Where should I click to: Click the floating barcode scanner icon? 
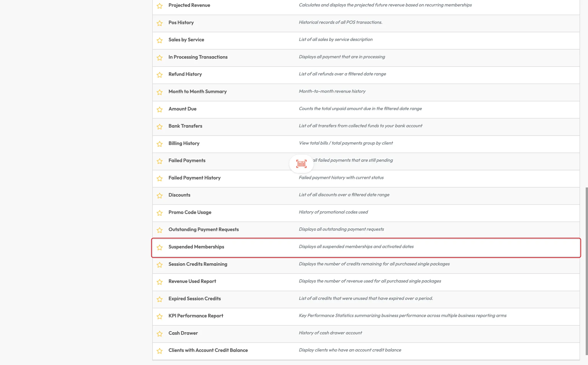[x=301, y=164]
